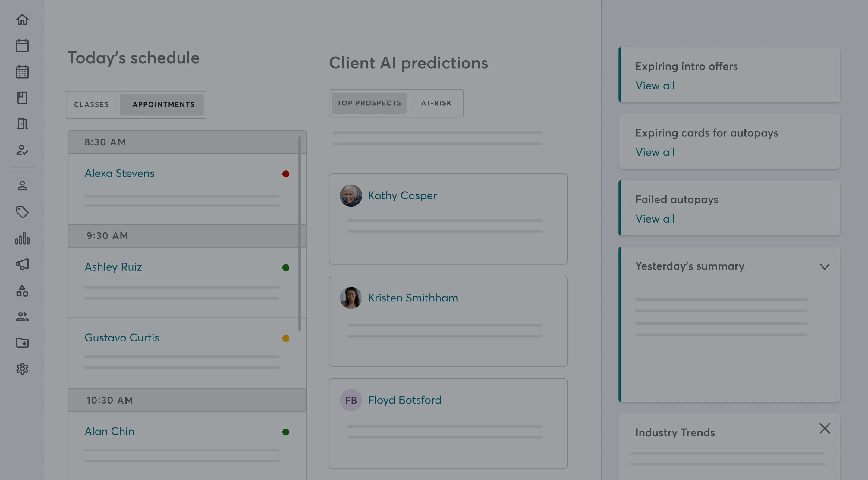868x480 pixels.
Task: Dismiss the Industry Trends card
Action: click(825, 428)
